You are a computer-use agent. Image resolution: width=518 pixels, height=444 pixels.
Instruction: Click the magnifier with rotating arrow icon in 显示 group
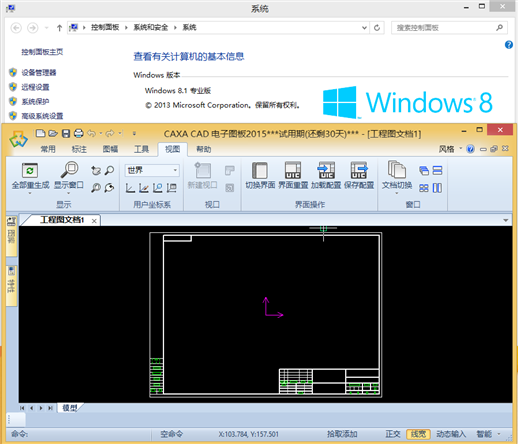pos(109,188)
